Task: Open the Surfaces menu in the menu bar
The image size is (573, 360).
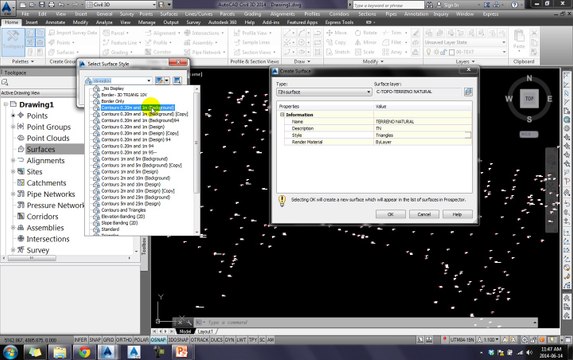Action: pos(168,14)
